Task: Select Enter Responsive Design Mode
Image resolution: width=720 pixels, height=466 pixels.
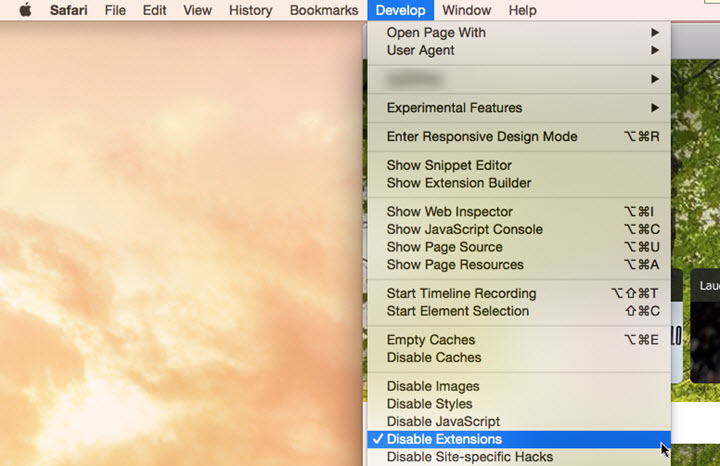Action: click(x=481, y=136)
